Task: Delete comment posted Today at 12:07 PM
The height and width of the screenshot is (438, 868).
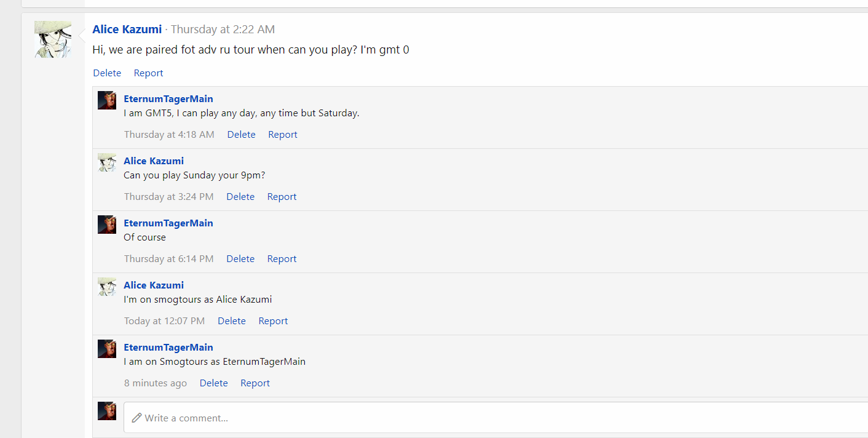Action: (232, 321)
